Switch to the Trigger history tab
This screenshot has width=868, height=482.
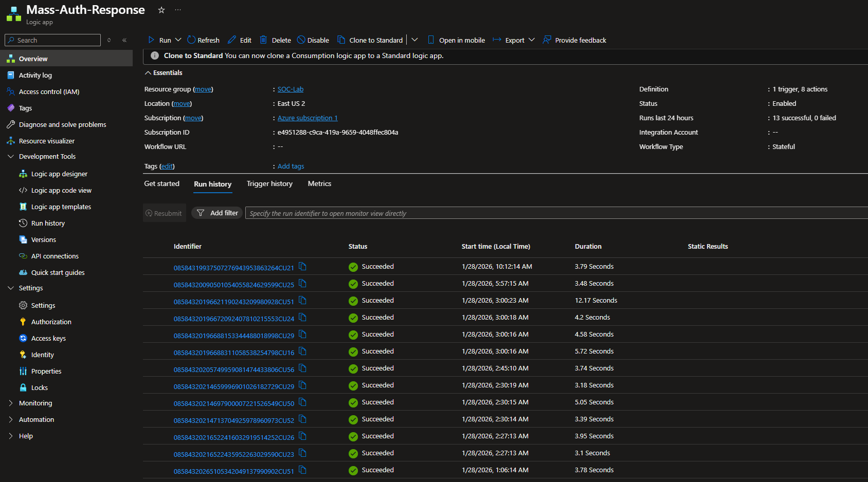pos(269,184)
